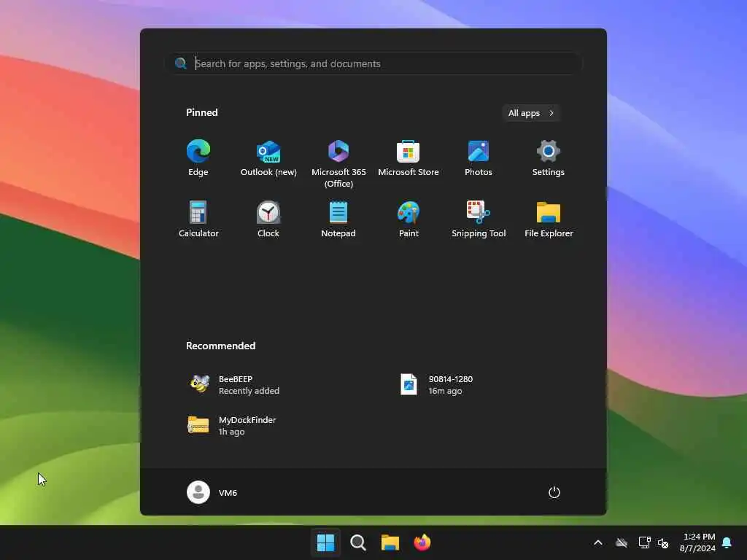This screenshot has width=747, height=560.
Task: Open notifications bell icon
Action: tap(727, 542)
